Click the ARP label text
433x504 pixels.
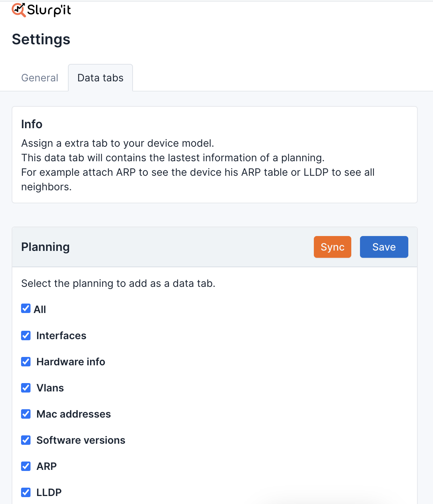click(x=46, y=466)
